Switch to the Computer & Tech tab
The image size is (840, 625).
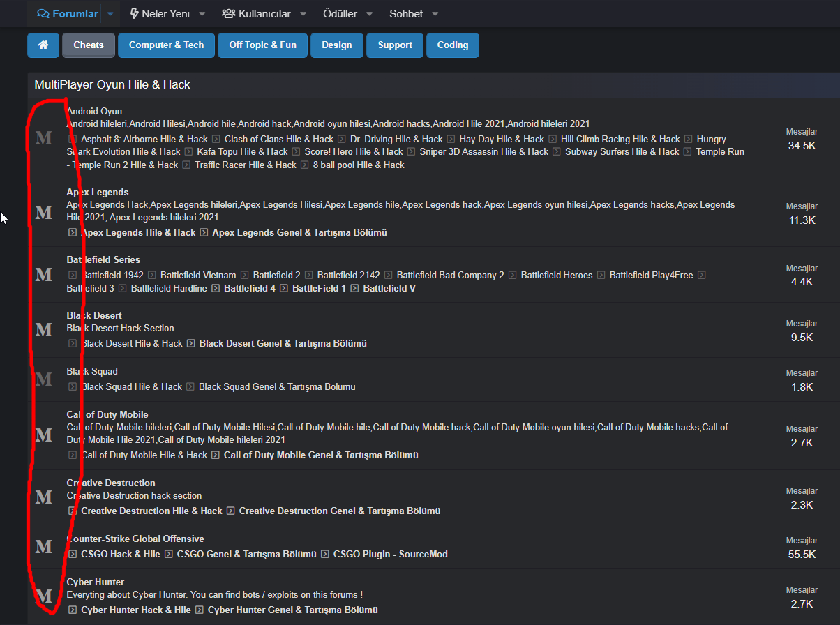166,45
